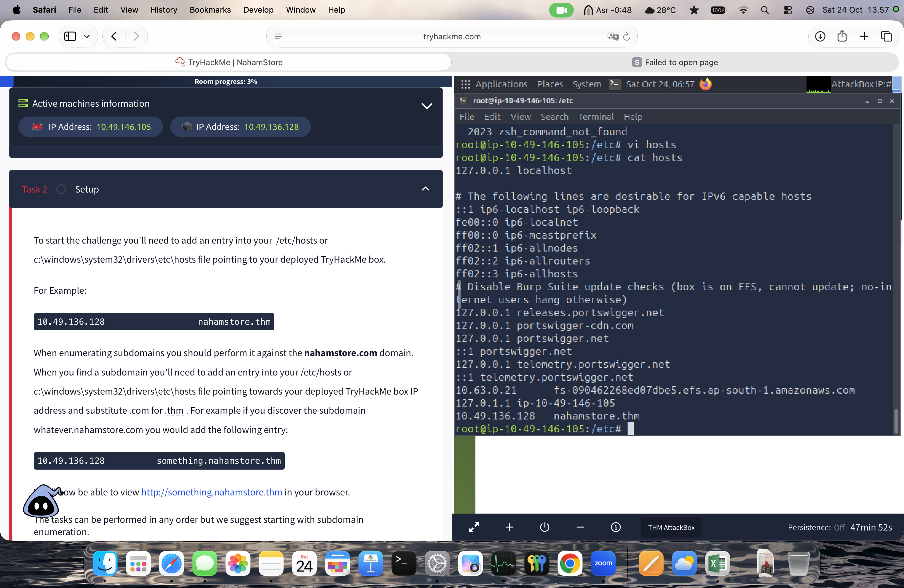
Task: Go back with Safari's back arrow
Action: (114, 37)
